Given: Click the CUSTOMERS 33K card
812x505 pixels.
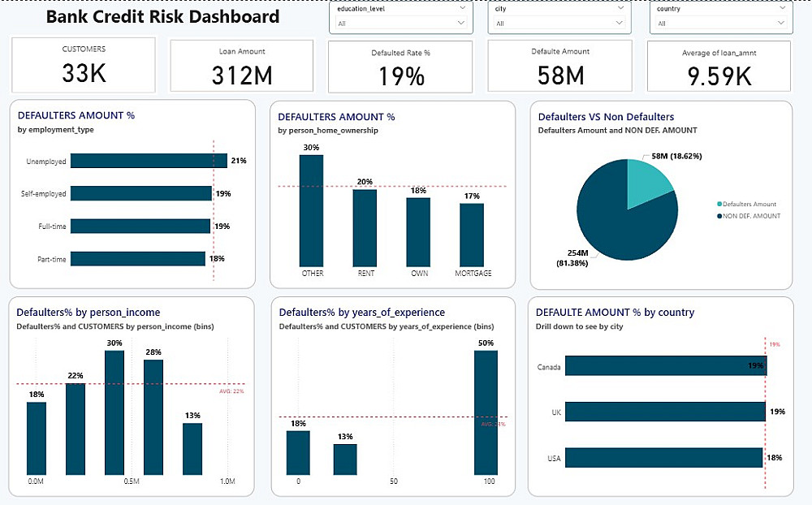Looking at the screenshot, I should click(x=84, y=65).
